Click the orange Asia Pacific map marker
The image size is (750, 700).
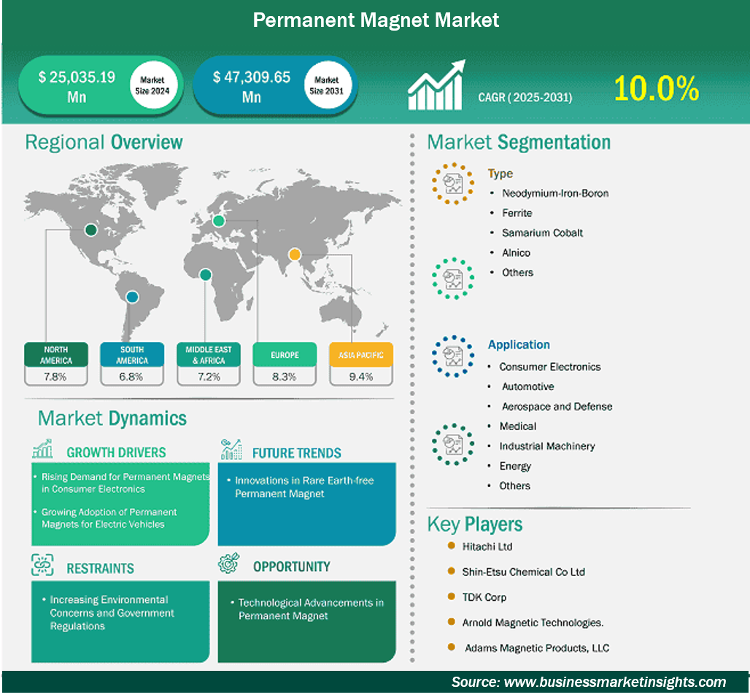point(294,254)
